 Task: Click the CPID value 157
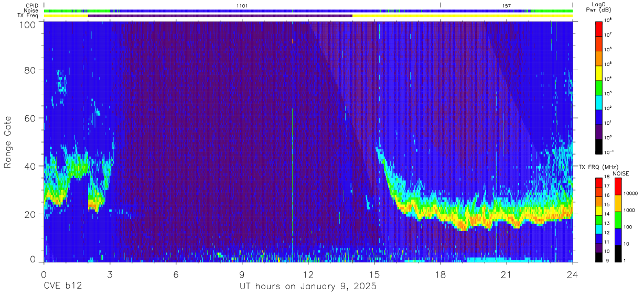coord(507,5)
